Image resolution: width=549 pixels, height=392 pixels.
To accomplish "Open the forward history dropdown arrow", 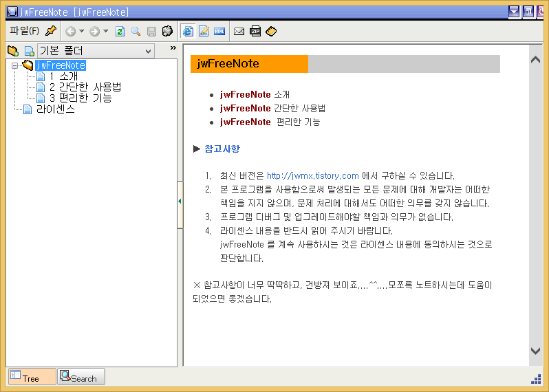I will (106, 31).
